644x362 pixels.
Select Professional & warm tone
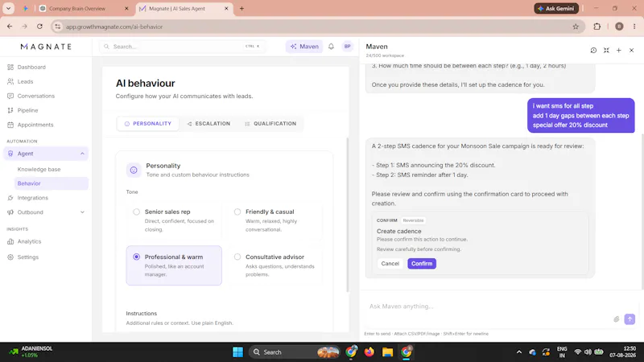[174, 265]
